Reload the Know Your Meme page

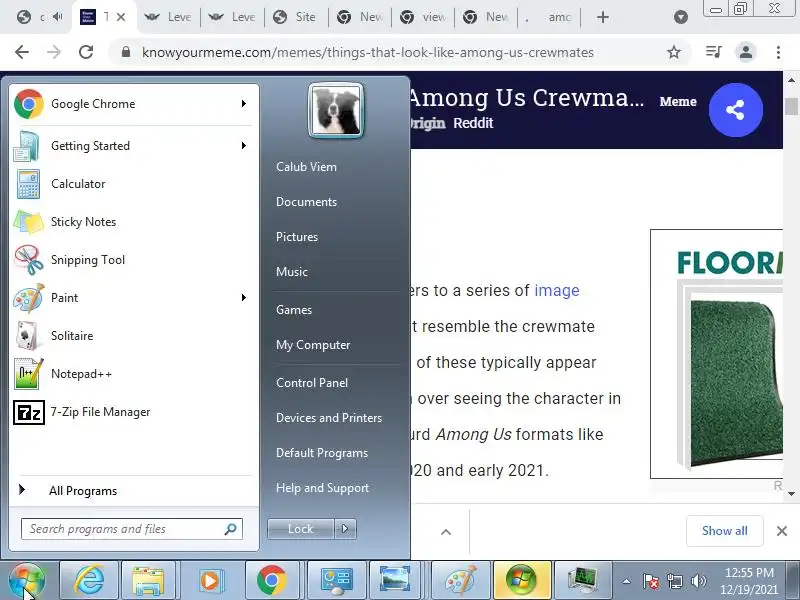[x=86, y=52]
